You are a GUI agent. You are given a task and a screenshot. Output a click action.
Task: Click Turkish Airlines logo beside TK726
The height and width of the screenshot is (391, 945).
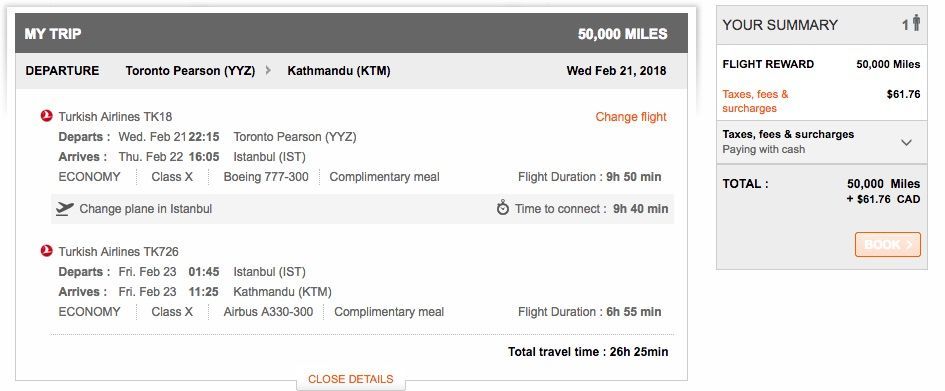coord(46,251)
